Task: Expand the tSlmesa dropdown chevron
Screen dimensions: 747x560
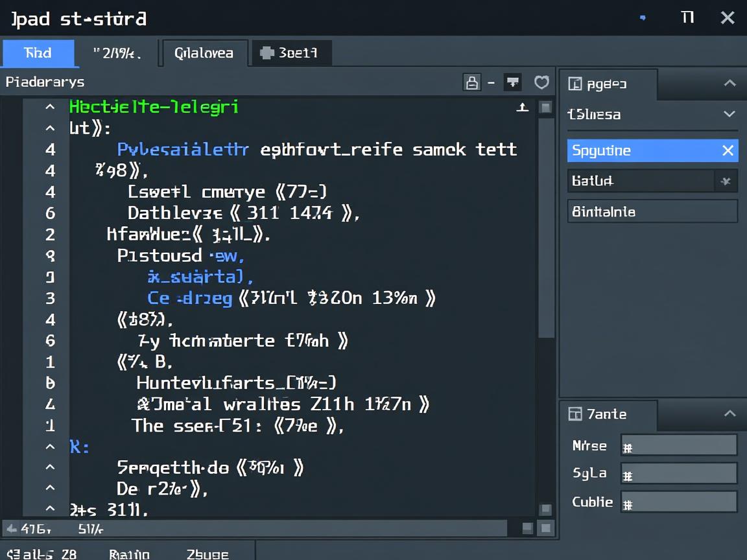Action: pos(729,115)
